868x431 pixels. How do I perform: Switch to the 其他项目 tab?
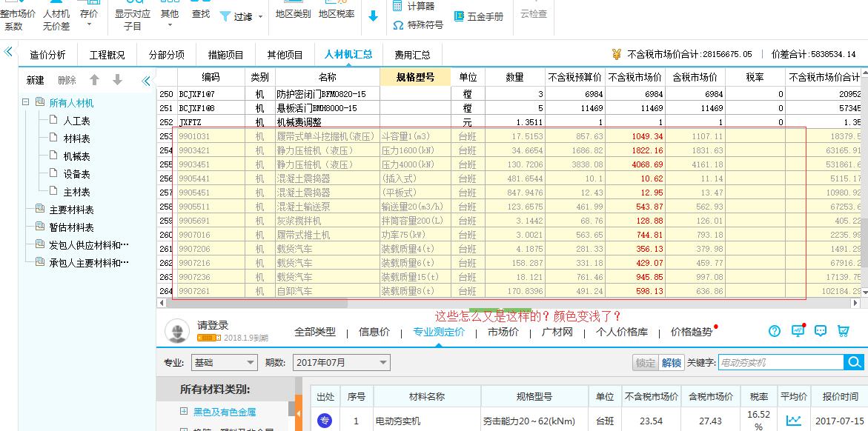285,55
